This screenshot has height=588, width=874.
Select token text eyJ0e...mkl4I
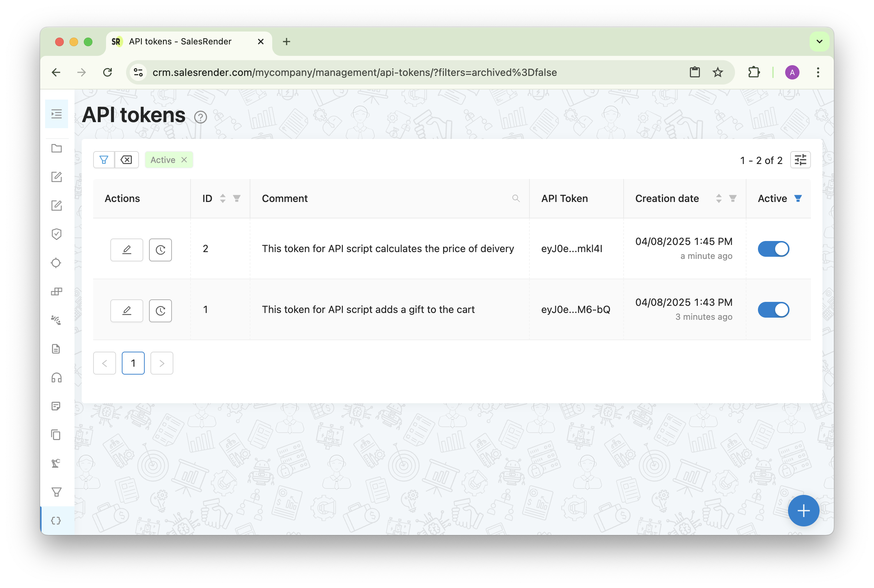click(x=572, y=249)
